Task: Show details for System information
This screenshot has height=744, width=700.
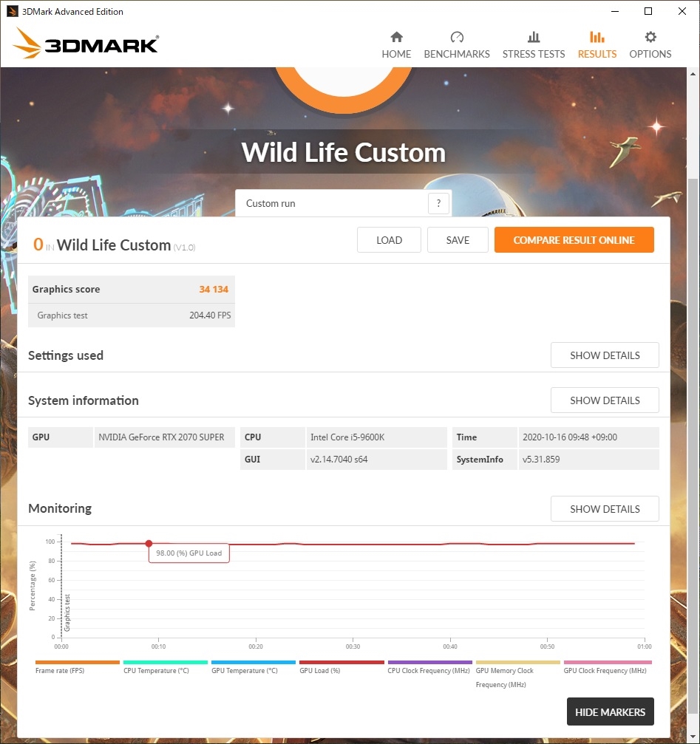Action: click(605, 400)
